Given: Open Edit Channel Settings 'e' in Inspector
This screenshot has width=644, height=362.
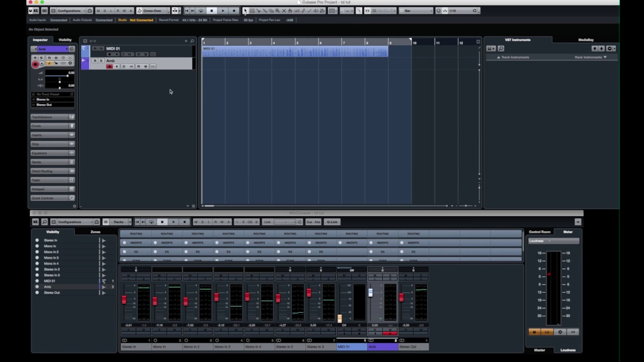Looking at the screenshot, I should 71,49.
